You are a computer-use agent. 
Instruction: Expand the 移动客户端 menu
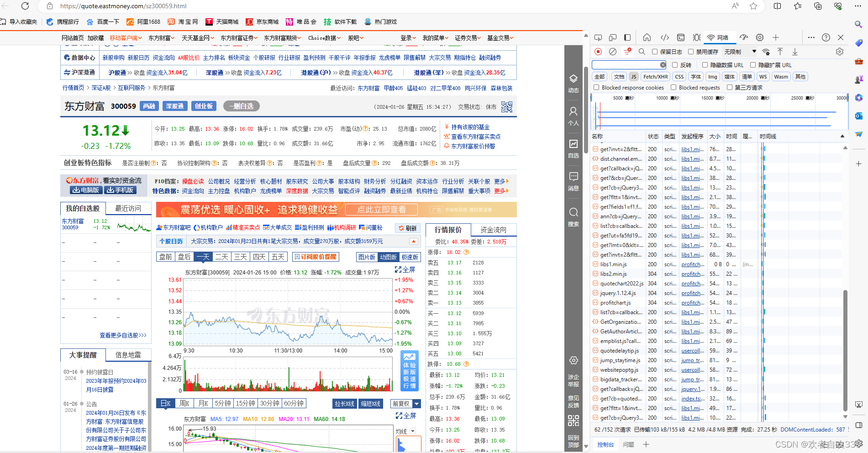pos(126,38)
